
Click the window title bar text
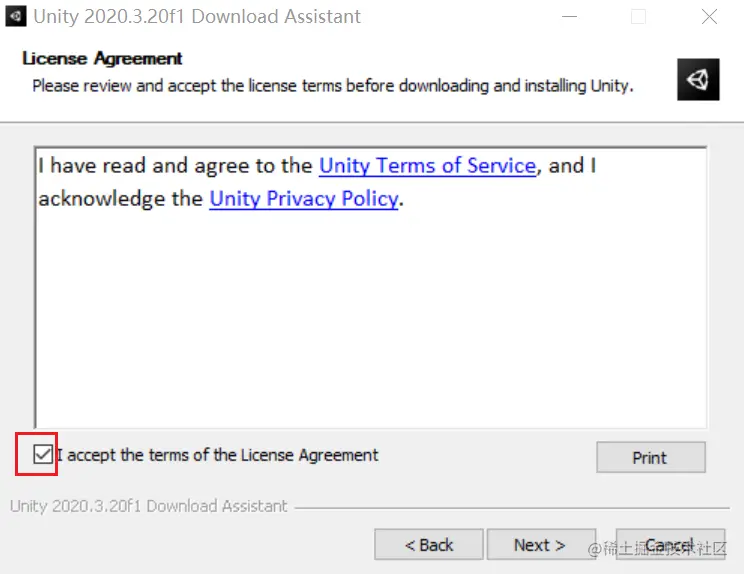197,17
